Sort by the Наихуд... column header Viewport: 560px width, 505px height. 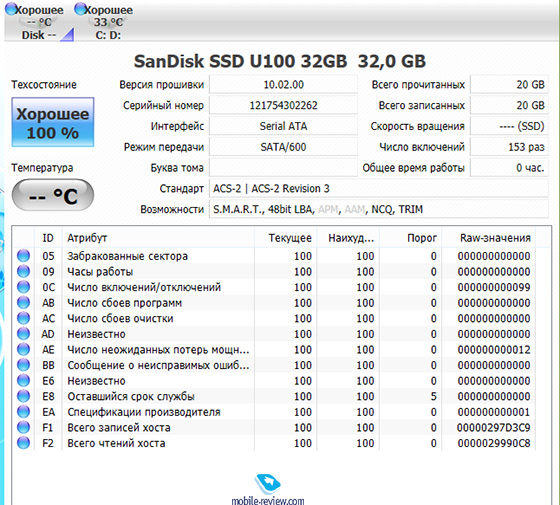pyautogui.click(x=348, y=238)
